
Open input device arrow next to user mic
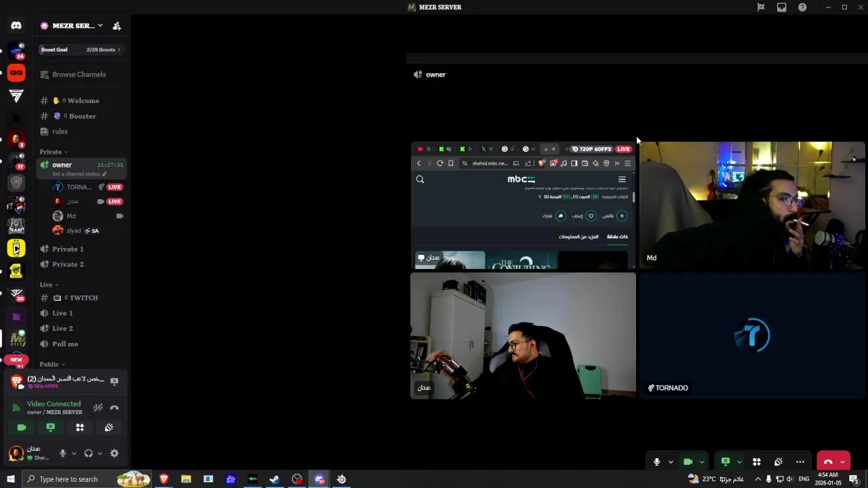[x=74, y=453]
